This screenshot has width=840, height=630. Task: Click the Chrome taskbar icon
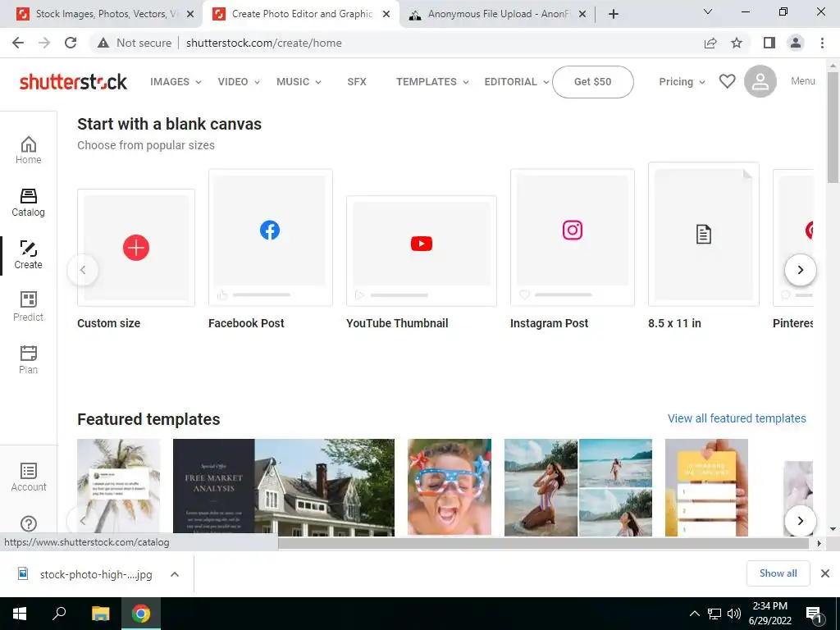click(x=141, y=614)
